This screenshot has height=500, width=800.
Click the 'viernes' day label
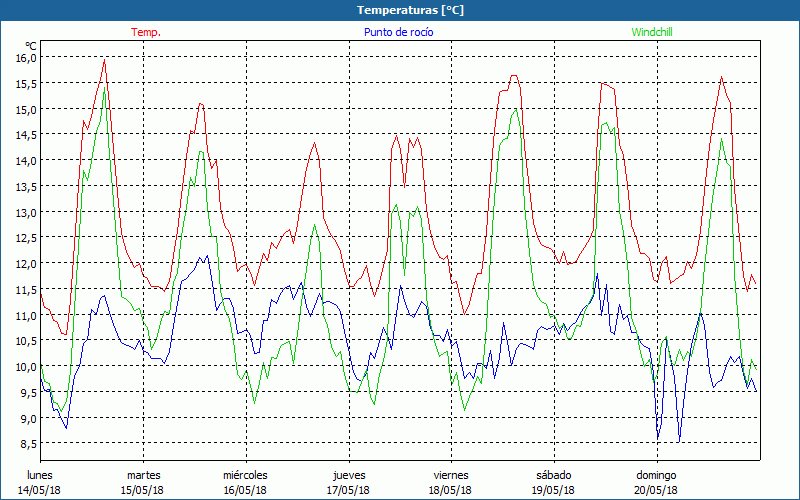tap(451, 475)
